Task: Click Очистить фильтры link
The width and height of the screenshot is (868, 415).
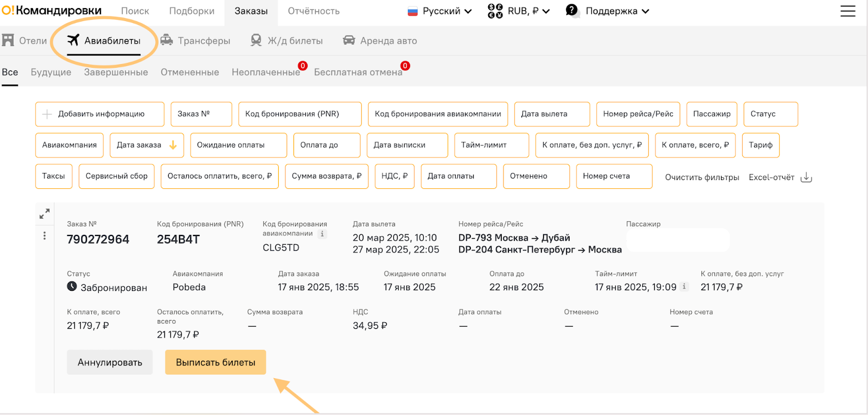Action: click(x=702, y=177)
